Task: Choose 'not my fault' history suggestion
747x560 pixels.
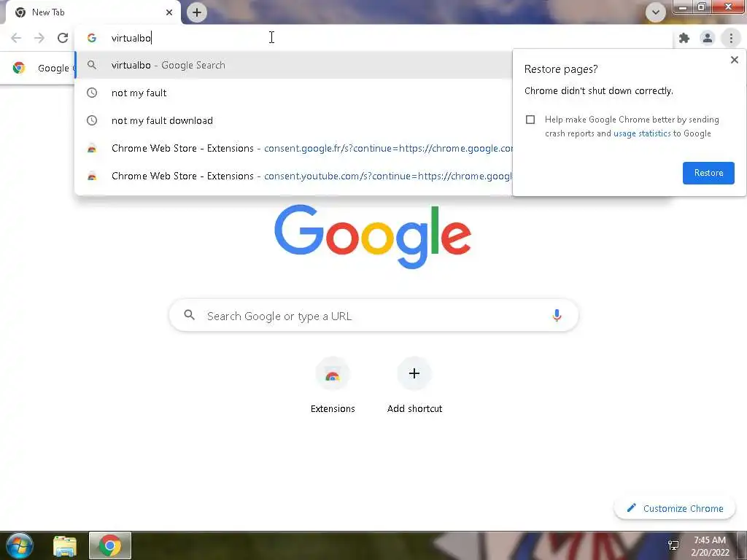Action: 293,93
